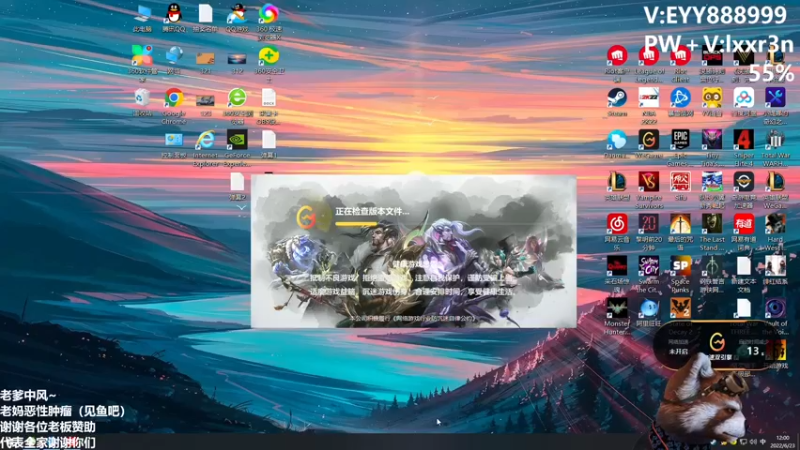The width and height of the screenshot is (800, 450).
Task: Launch 黎明前20分钟 game shortcut
Action: point(649,223)
